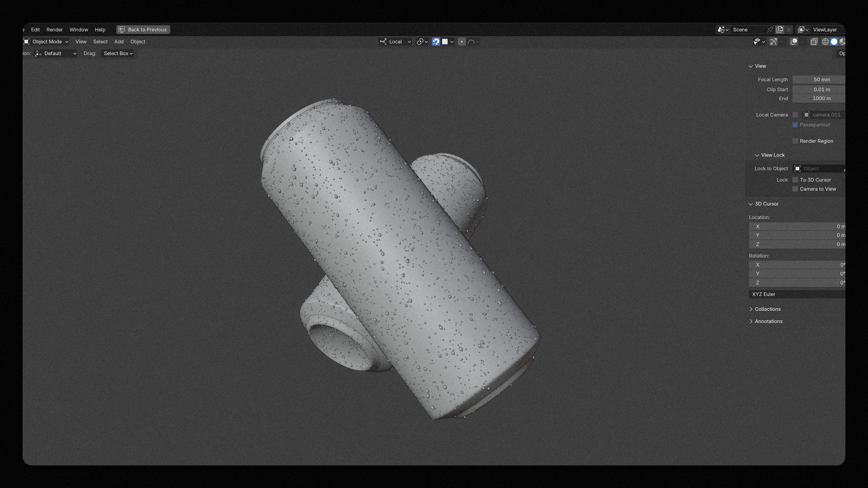Toggle viewport gizmos arrow icon

(x=773, y=42)
